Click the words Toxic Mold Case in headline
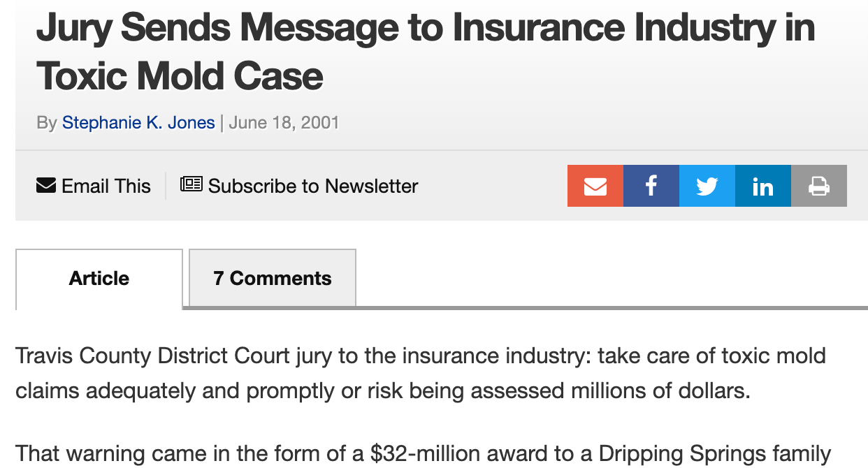Screen dimensions: 868x468 180,76
